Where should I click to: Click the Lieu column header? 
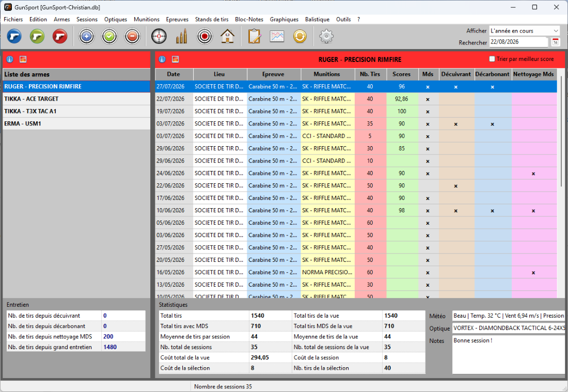(x=219, y=74)
